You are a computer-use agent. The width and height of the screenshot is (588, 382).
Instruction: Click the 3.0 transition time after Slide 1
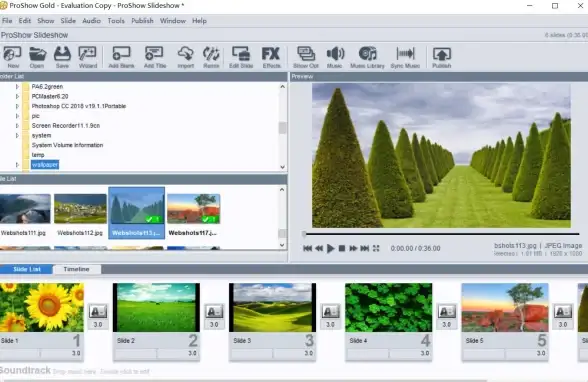click(x=98, y=325)
